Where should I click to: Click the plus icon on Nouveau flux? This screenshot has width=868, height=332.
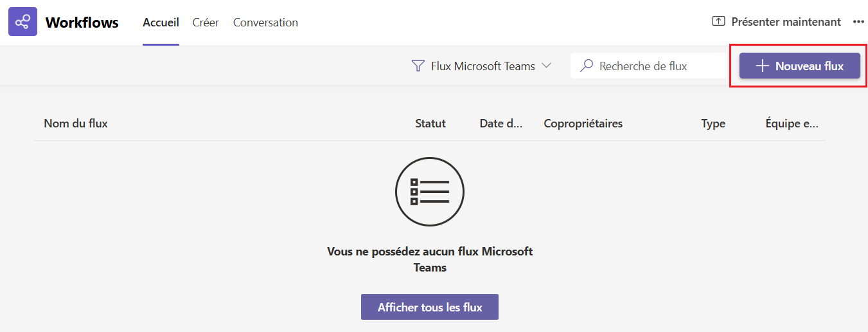(x=762, y=66)
